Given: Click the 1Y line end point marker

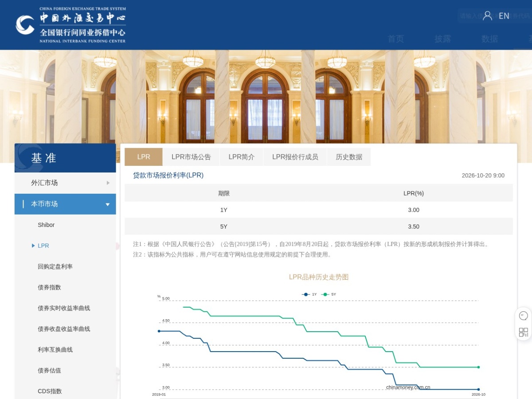Looking at the screenshot, I should [478, 389].
